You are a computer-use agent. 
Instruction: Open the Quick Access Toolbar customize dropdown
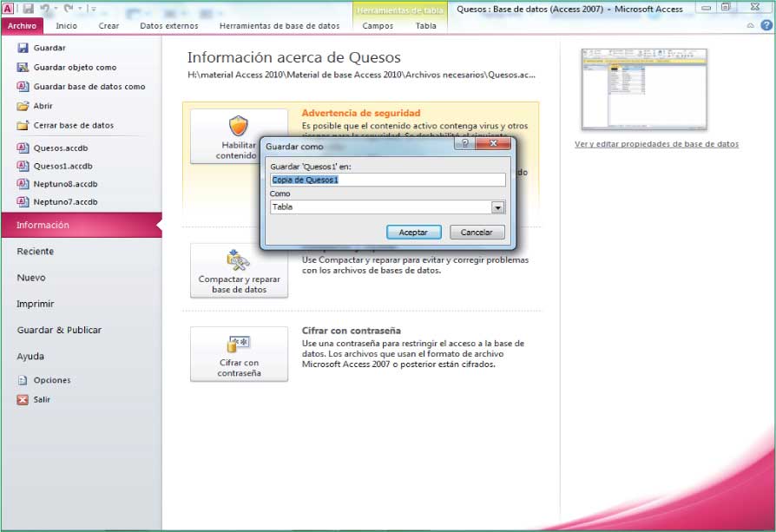pyautogui.click(x=92, y=9)
